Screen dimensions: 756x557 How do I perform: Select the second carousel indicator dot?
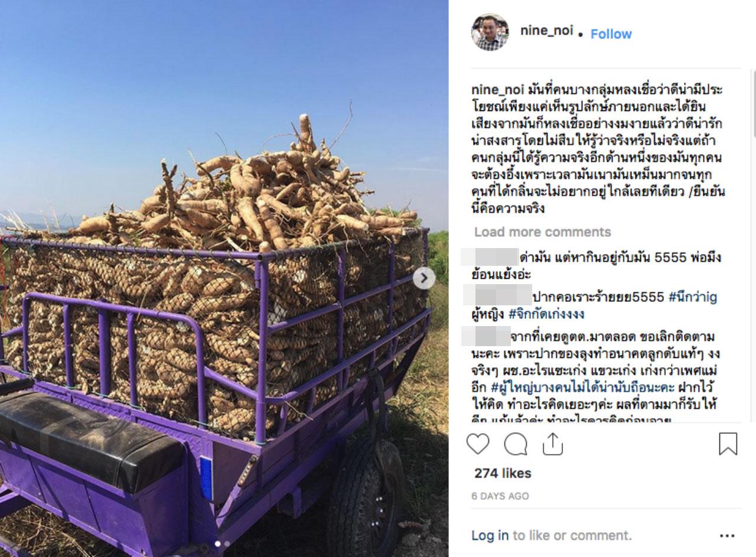[226, 543]
